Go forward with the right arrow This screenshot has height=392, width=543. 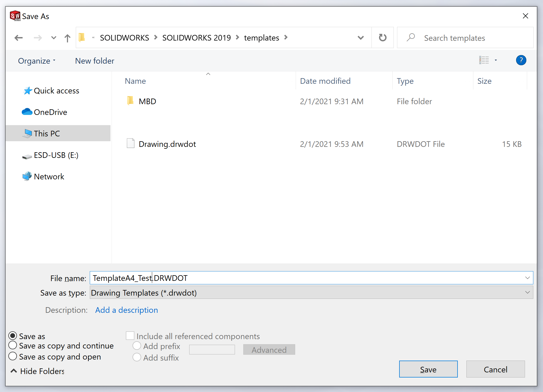(x=38, y=38)
